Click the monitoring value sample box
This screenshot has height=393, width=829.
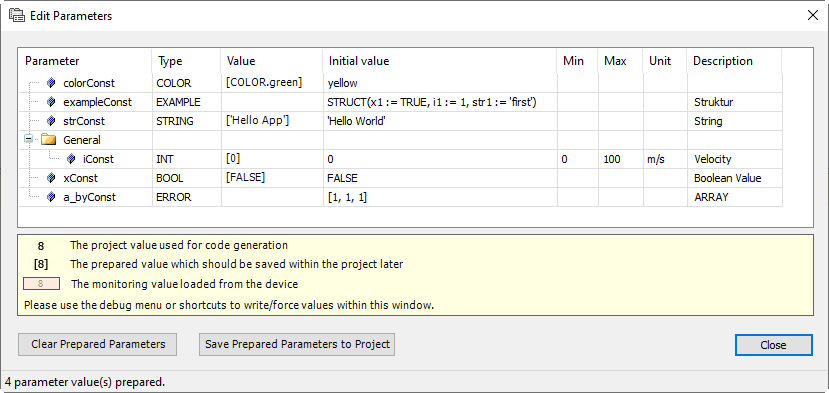tap(41, 284)
